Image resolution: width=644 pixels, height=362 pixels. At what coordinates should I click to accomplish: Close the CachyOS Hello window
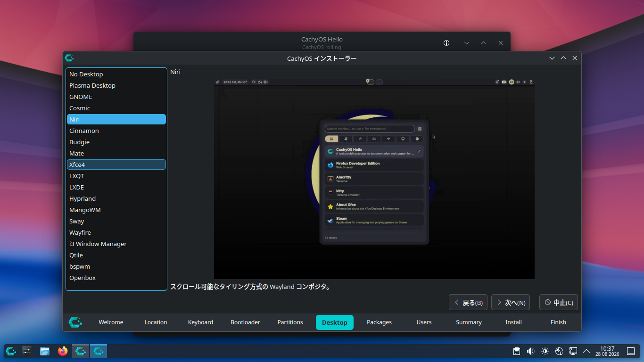[501, 43]
